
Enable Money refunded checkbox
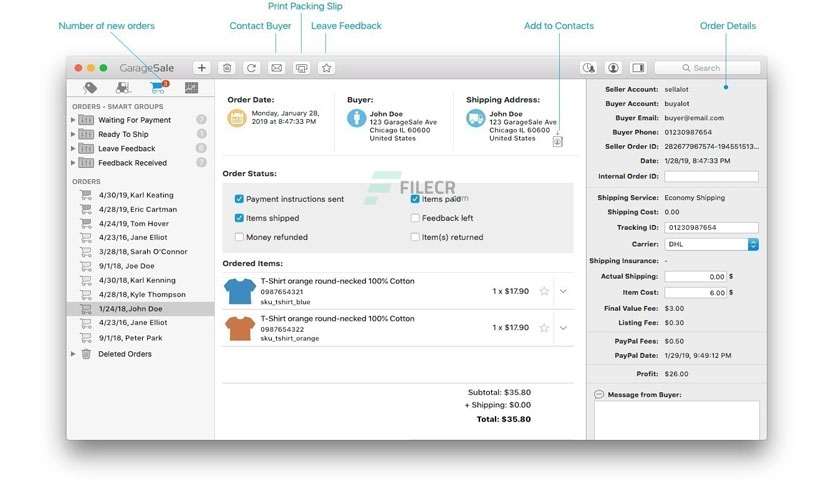click(239, 237)
